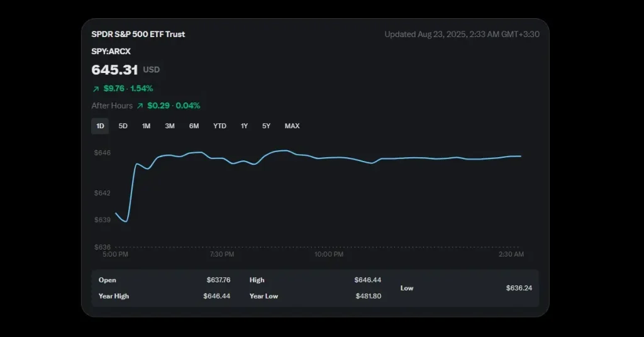Click the 10:00 PM time axis label

tap(329, 255)
